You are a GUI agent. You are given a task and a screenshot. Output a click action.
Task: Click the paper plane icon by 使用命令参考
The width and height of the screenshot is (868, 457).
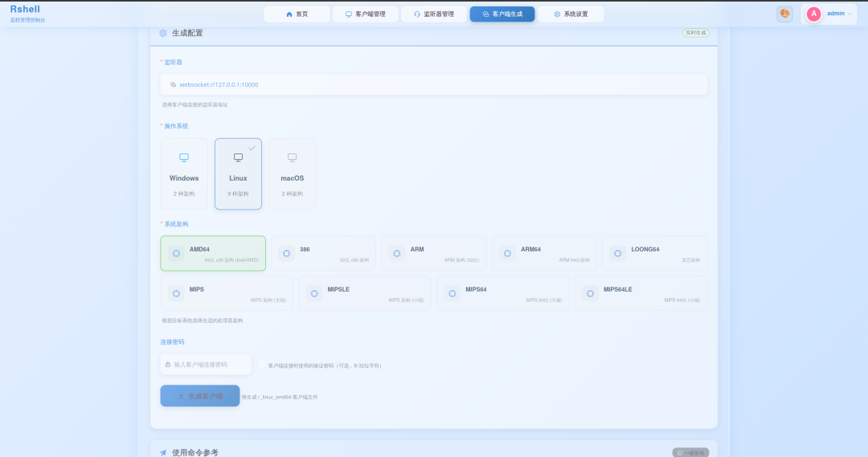tap(162, 452)
